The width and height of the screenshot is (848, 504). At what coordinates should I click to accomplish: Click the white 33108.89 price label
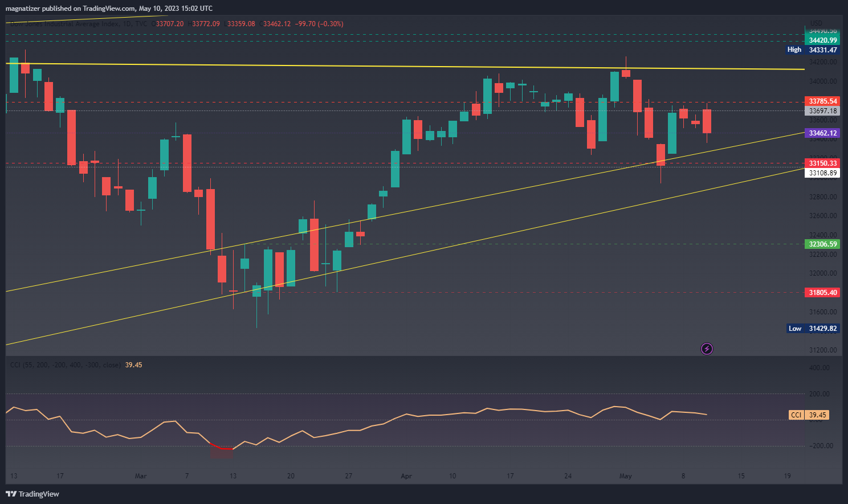[822, 173]
